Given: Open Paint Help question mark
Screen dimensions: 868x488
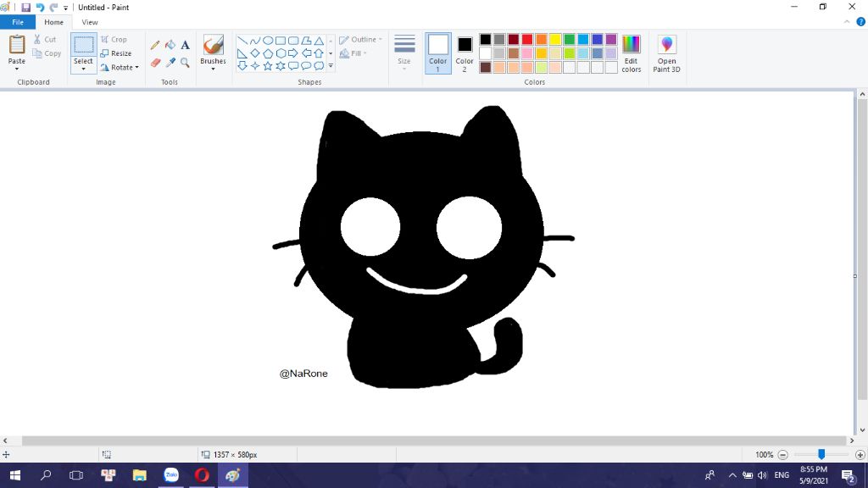Looking at the screenshot, I should pos(861,22).
